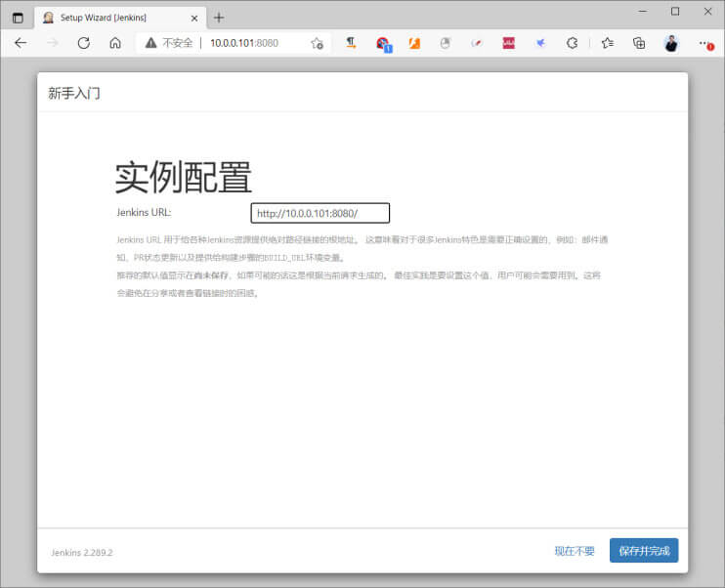Click the 实例配置 heading
This screenshot has height=588, width=725.
(184, 177)
